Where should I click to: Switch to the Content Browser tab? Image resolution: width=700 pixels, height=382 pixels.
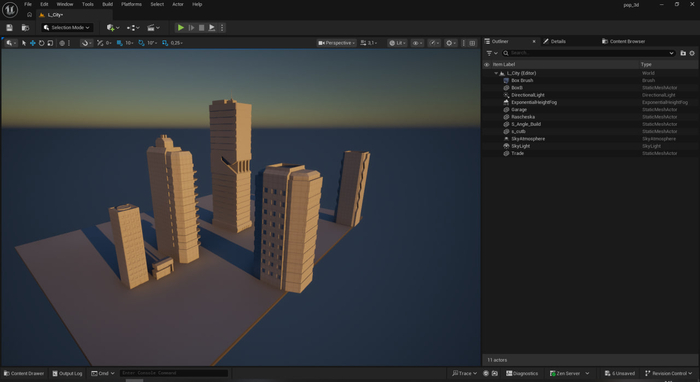pos(623,41)
